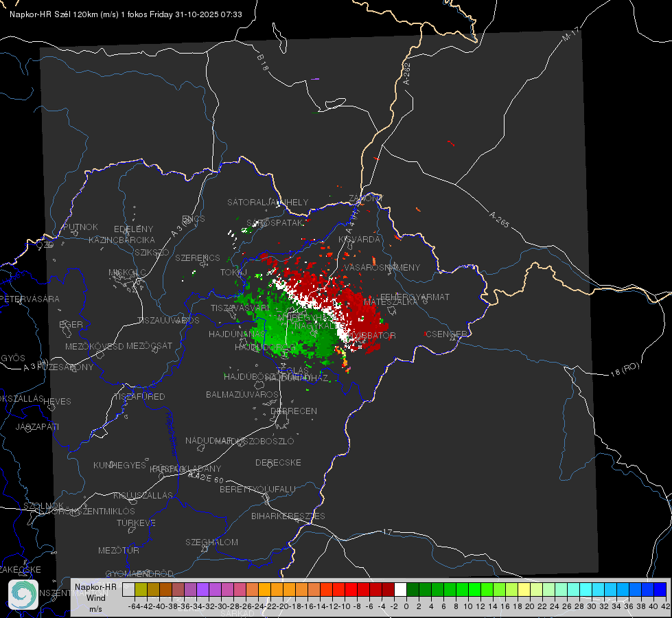Image resolution: width=672 pixels, height=618 pixels.
Task: Click the MEZŐKÖVESD city label
Action: (x=95, y=346)
